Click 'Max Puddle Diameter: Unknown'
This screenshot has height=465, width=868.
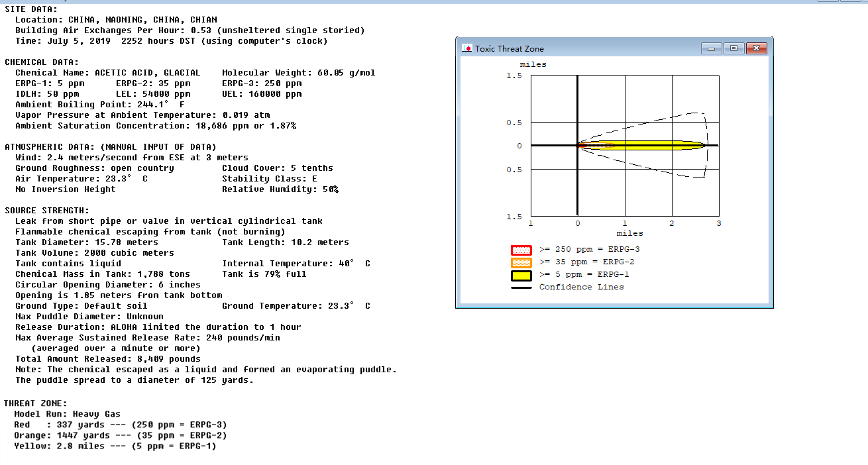[89, 317]
